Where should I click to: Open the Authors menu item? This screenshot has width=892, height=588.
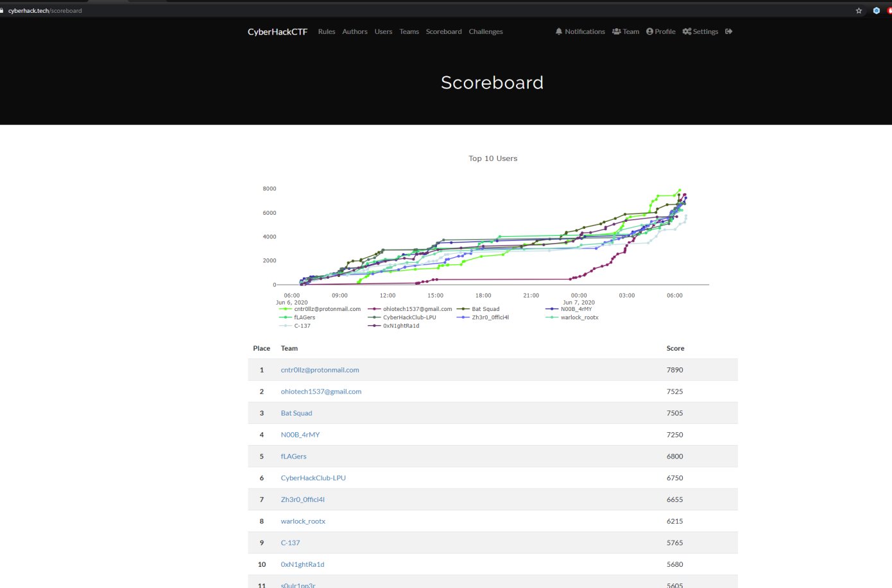pyautogui.click(x=355, y=31)
